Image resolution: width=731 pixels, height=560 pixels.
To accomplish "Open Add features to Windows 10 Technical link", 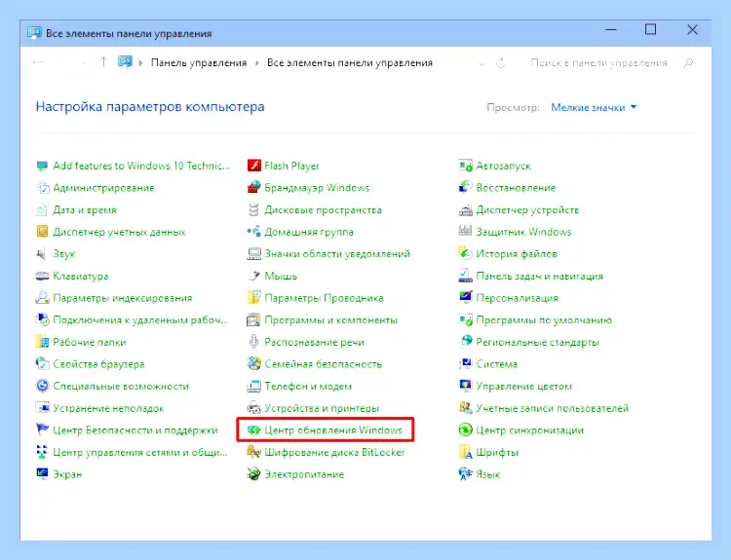I will click(141, 166).
